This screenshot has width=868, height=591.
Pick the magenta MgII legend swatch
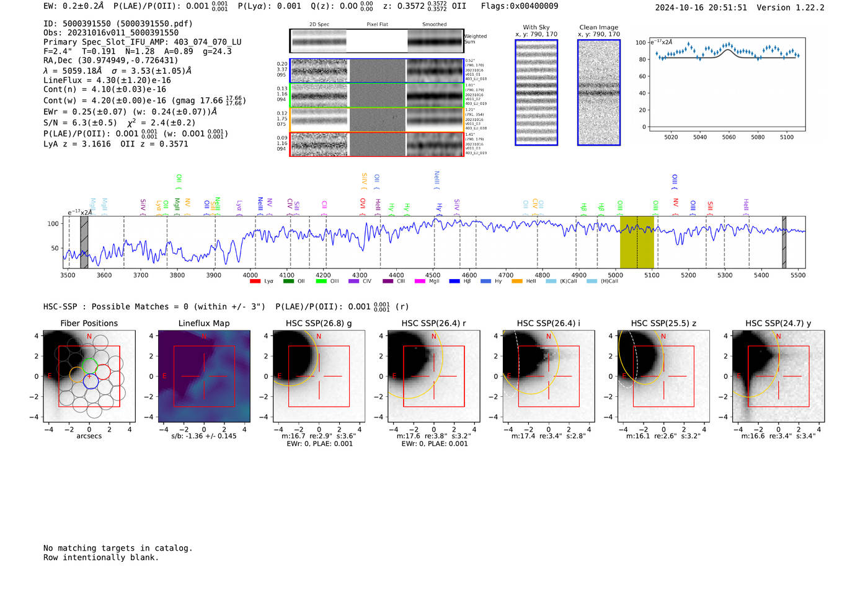[420, 282]
